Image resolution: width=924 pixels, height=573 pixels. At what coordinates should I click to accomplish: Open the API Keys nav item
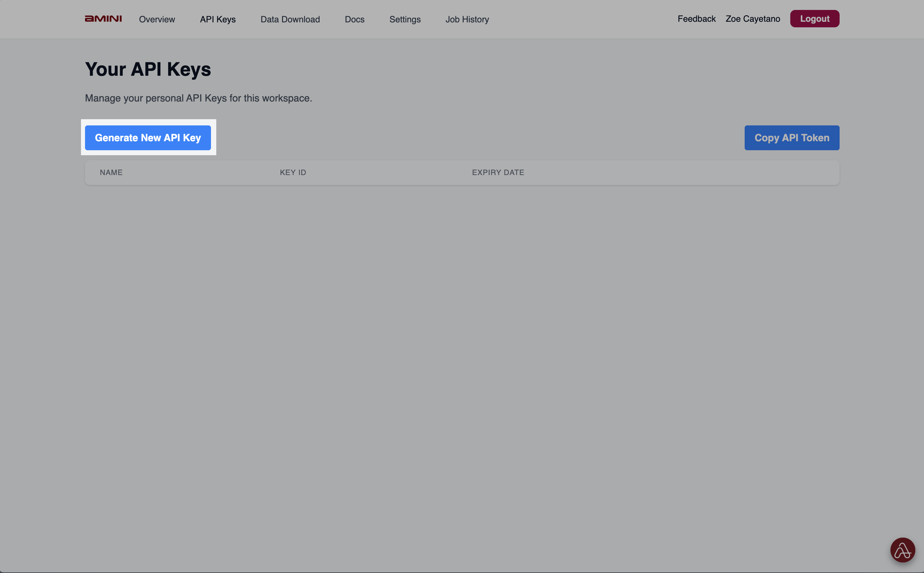tap(218, 19)
